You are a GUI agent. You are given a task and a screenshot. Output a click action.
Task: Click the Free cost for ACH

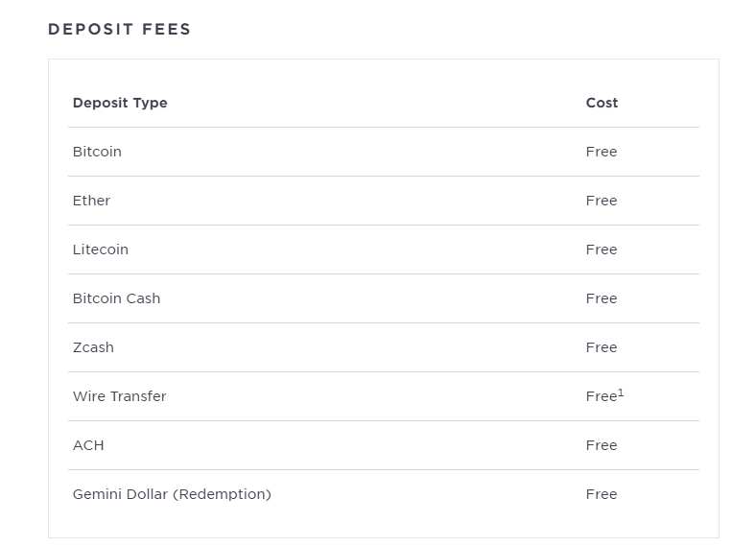(x=602, y=445)
